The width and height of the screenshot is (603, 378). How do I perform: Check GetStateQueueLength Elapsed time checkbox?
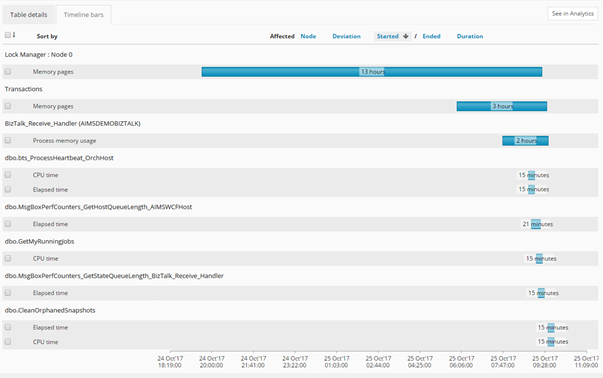coord(8,293)
